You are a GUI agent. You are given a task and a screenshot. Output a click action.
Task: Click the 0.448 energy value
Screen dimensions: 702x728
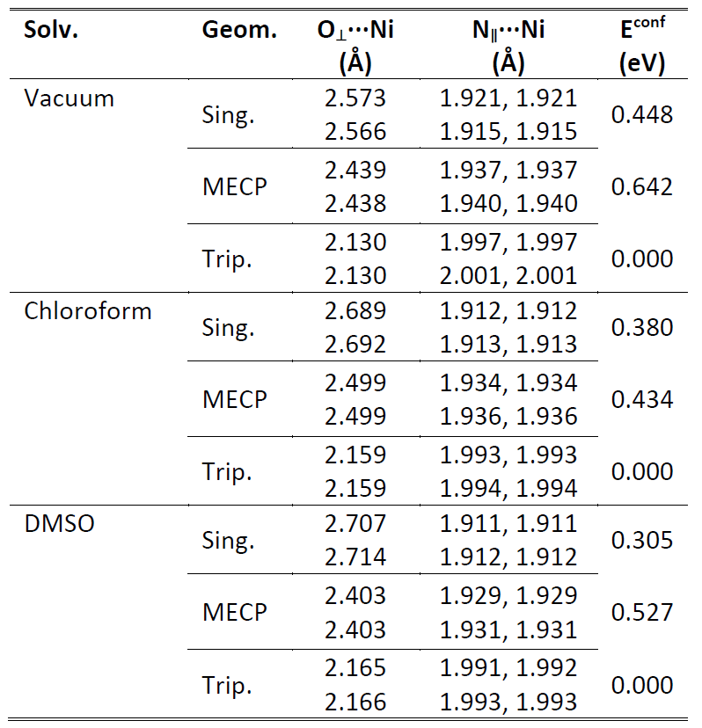click(641, 115)
